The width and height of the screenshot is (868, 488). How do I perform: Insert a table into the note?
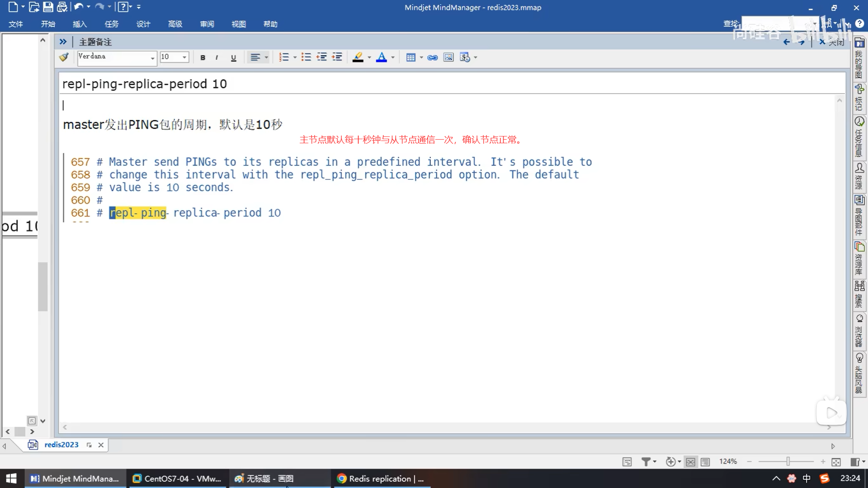point(410,57)
